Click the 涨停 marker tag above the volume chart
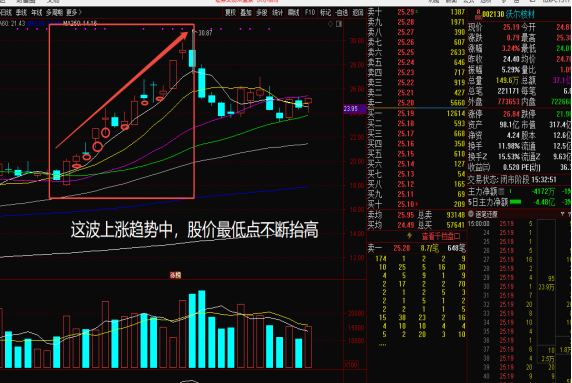Viewport: 572px width, 383px height. click(x=175, y=275)
